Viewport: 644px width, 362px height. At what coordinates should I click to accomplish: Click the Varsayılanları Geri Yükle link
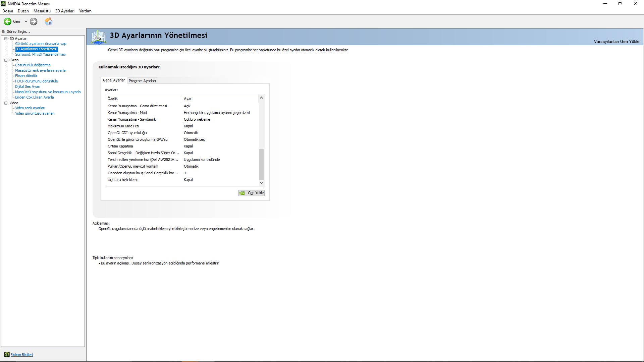click(616, 42)
